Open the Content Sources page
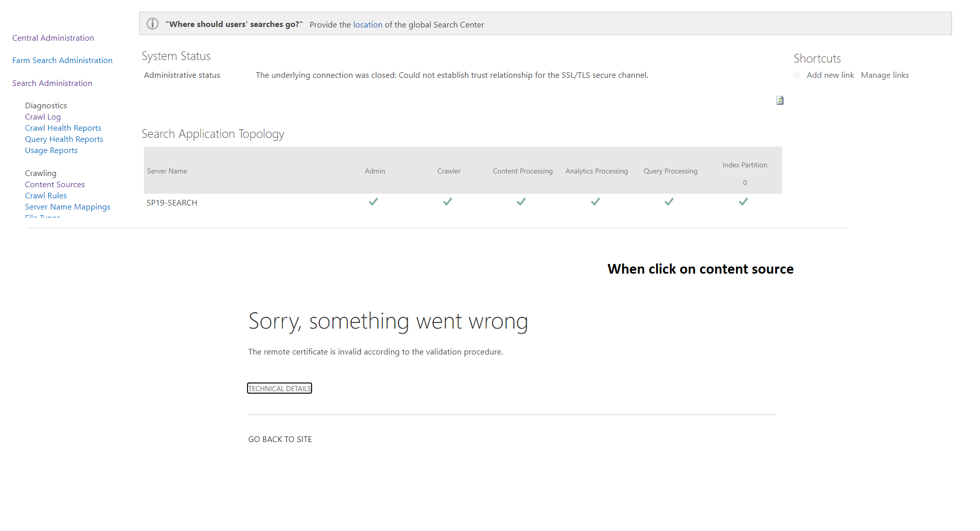The image size is (980, 531). [x=54, y=184]
